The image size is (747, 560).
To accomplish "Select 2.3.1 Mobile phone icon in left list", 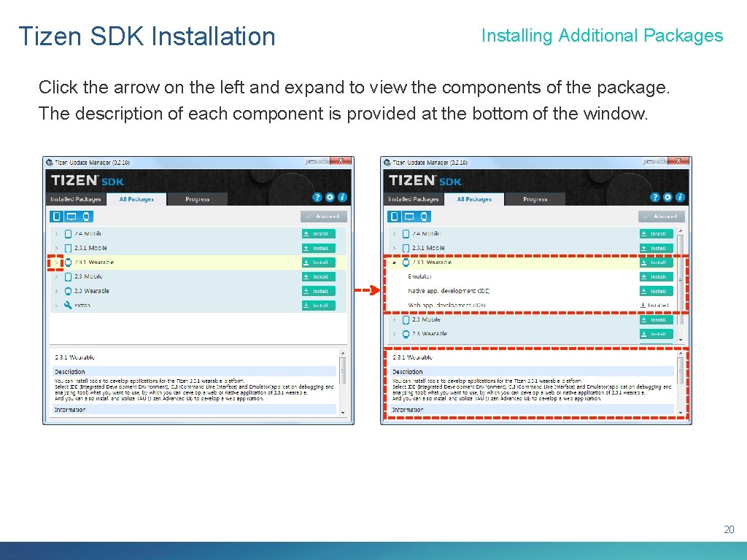I will 68,248.
